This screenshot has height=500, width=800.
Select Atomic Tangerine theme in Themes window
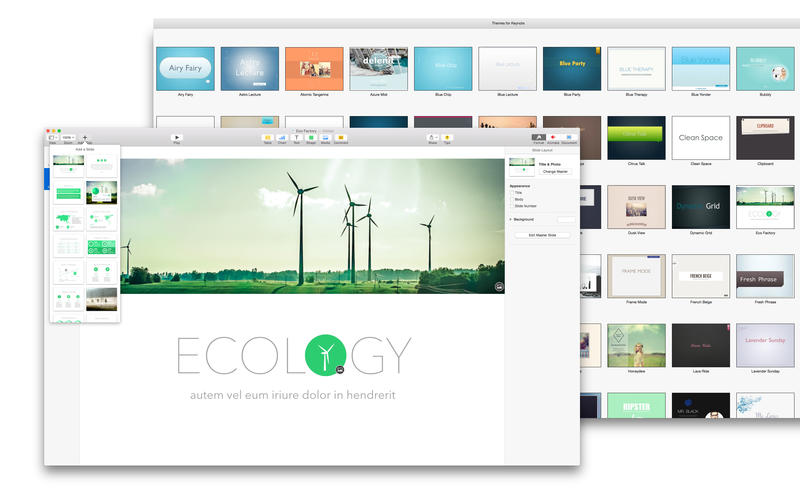314,69
